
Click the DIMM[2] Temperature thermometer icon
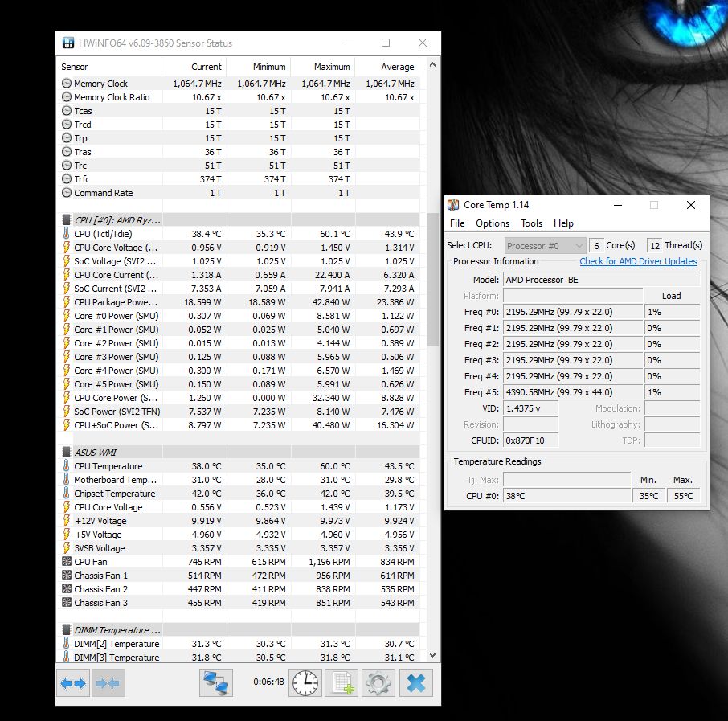click(67, 643)
